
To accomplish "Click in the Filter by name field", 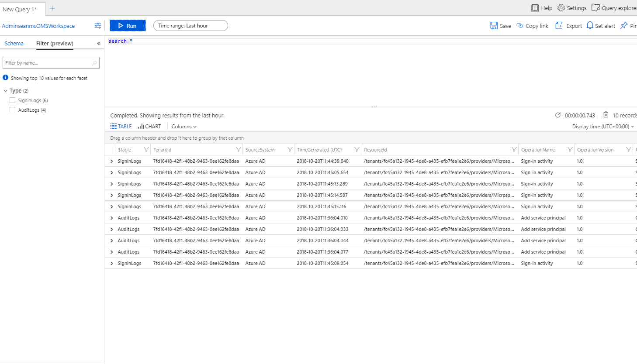I will pyautogui.click(x=48, y=62).
